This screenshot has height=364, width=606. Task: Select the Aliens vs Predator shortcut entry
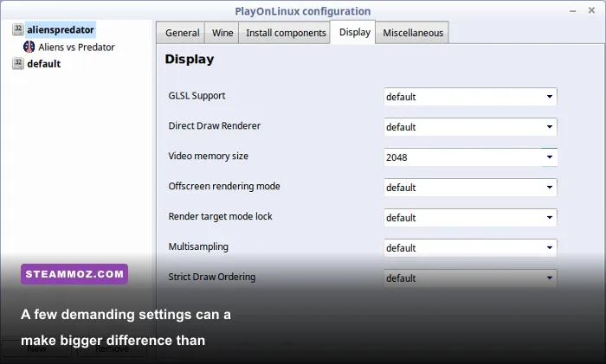76,47
